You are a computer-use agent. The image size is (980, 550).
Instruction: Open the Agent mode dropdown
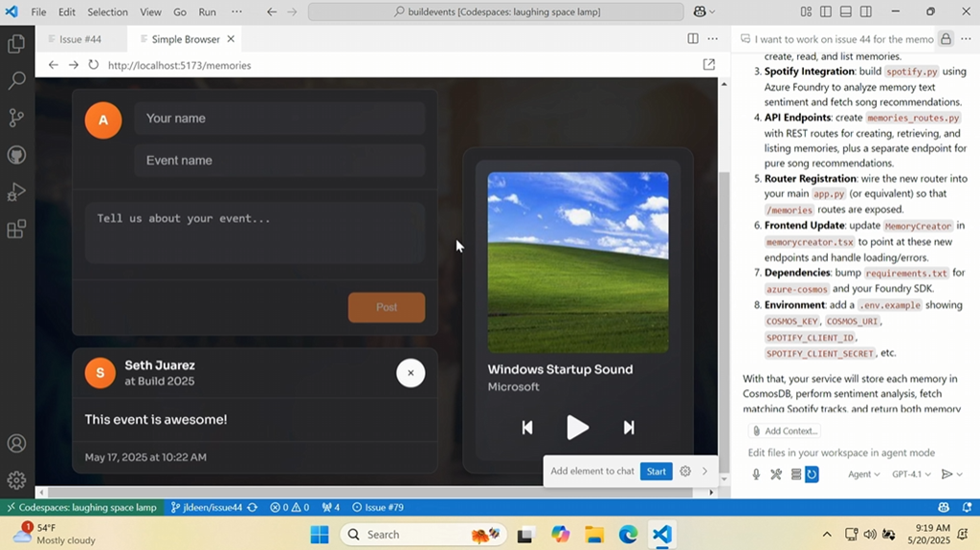point(863,474)
